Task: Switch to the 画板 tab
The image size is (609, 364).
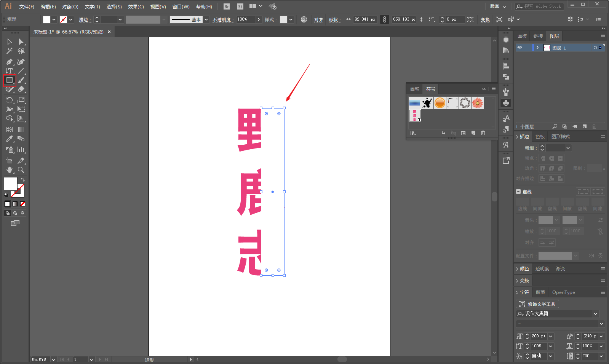Action: pyautogui.click(x=522, y=36)
